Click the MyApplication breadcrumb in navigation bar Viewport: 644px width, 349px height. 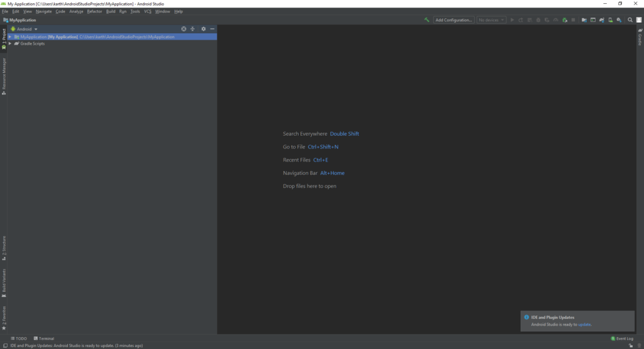coord(19,19)
